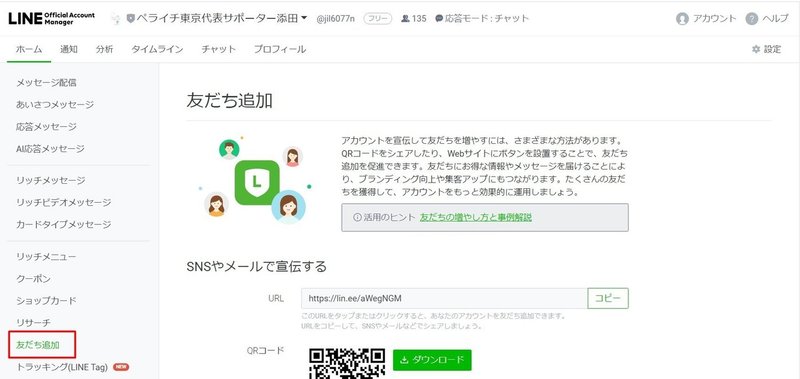Switch to the ホーム tab
The image size is (800, 379).
point(29,49)
